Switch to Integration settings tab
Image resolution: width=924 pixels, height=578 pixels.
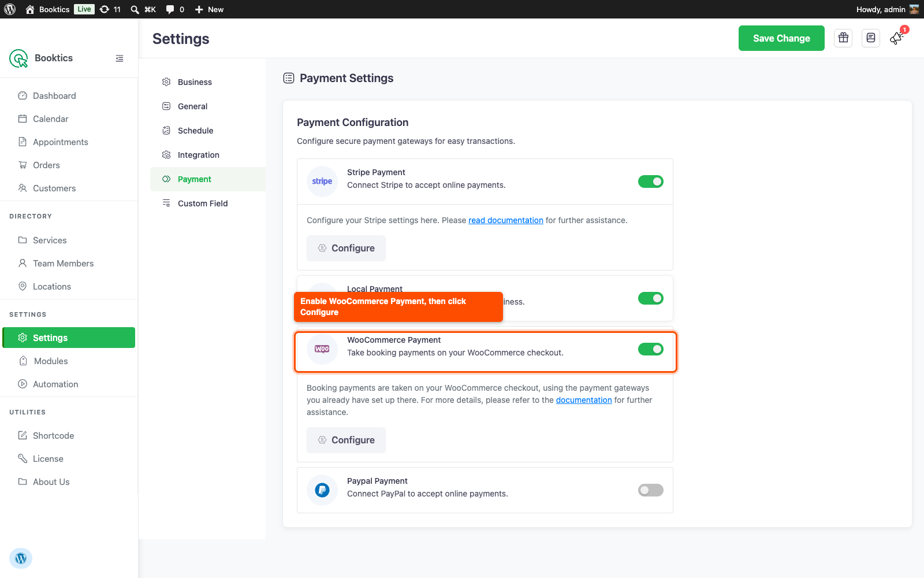(208, 155)
